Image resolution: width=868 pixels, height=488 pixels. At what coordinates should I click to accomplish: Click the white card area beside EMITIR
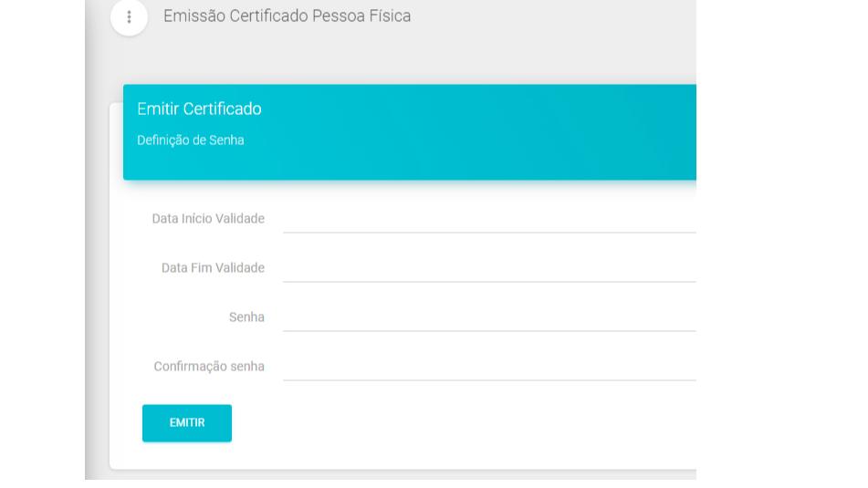pos(456,424)
